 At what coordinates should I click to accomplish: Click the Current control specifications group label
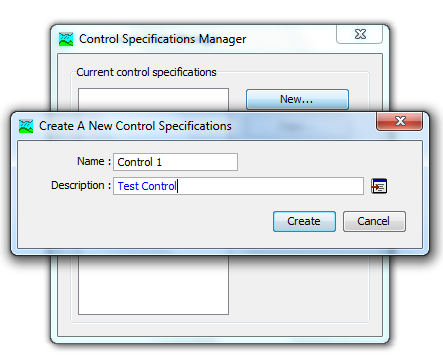pos(146,72)
